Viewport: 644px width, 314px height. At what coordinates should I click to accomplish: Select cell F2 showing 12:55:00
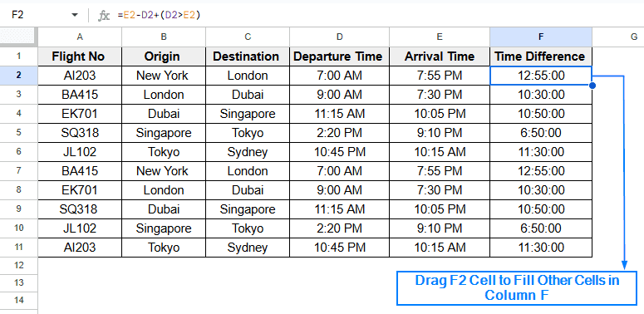[x=541, y=76]
